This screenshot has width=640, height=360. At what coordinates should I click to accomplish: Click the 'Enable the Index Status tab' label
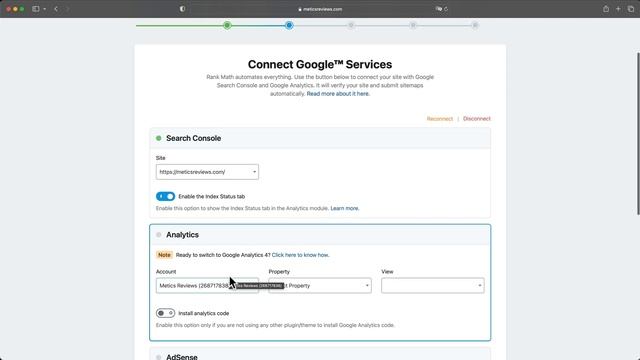click(211, 196)
